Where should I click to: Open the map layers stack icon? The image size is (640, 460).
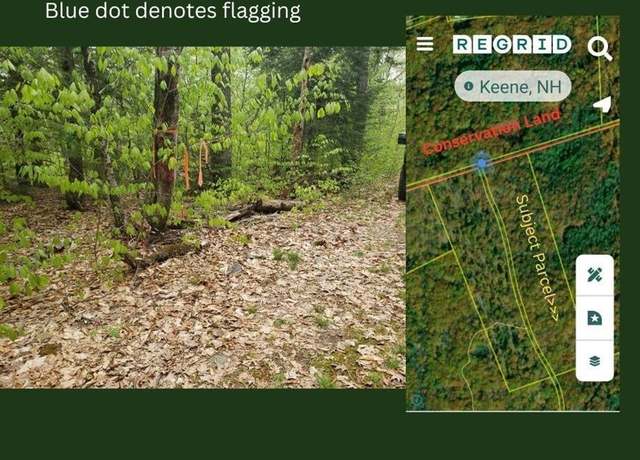[595, 361]
